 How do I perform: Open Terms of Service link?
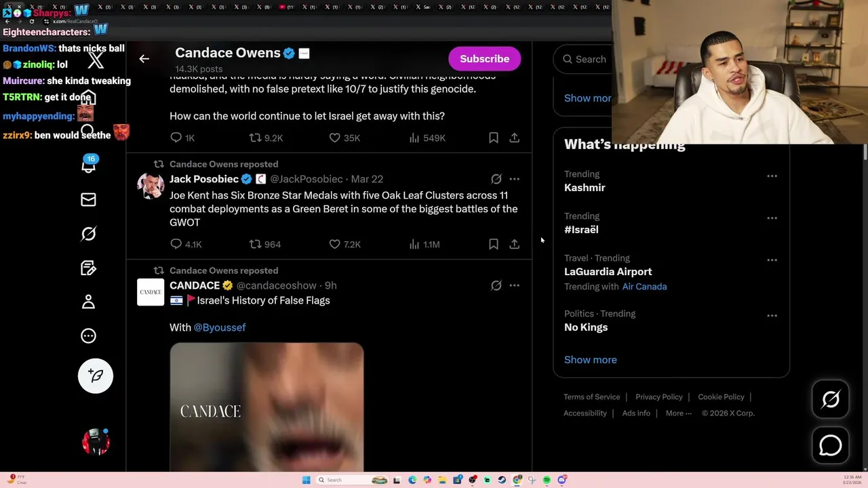click(592, 397)
